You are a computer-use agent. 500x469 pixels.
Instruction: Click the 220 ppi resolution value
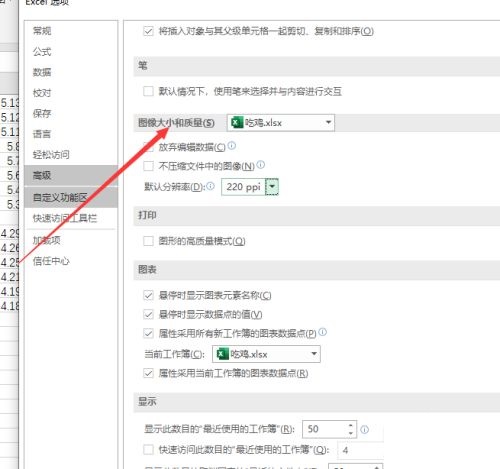(243, 187)
